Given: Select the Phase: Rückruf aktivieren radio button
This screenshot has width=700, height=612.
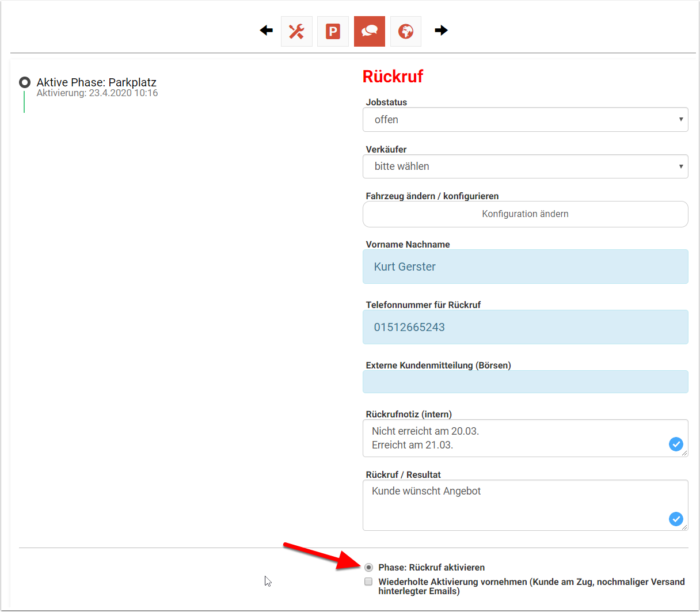Looking at the screenshot, I should tap(368, 568).
